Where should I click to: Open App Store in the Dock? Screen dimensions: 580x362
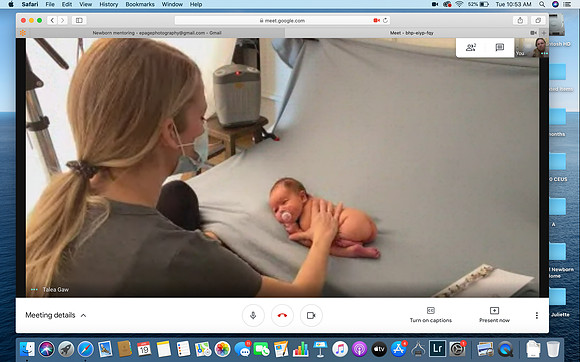(398, 349)
